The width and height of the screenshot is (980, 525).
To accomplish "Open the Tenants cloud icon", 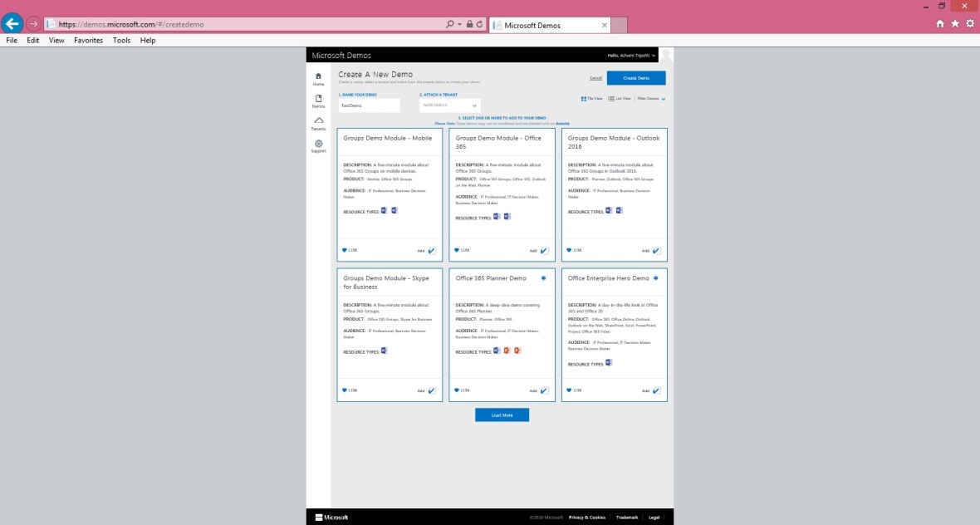I will [318, 123].
